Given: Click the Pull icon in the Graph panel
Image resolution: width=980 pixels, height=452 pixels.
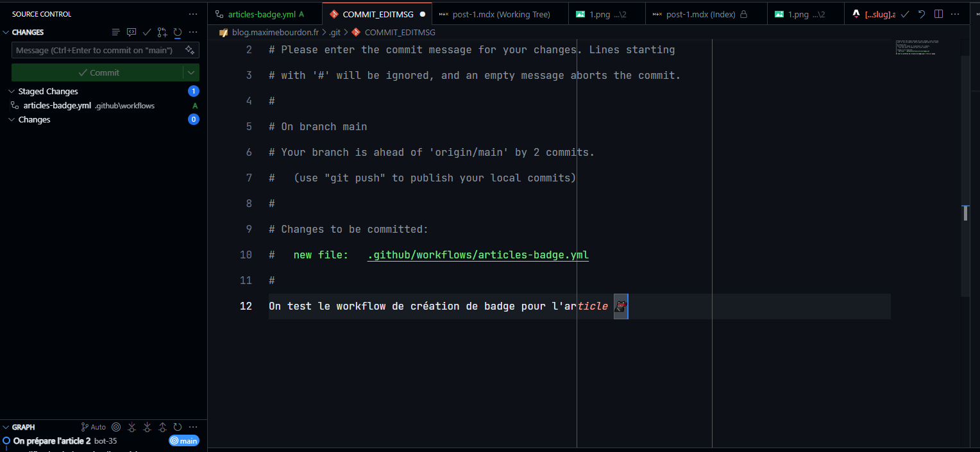Looking at the screenshot, I should coord(147,427).
